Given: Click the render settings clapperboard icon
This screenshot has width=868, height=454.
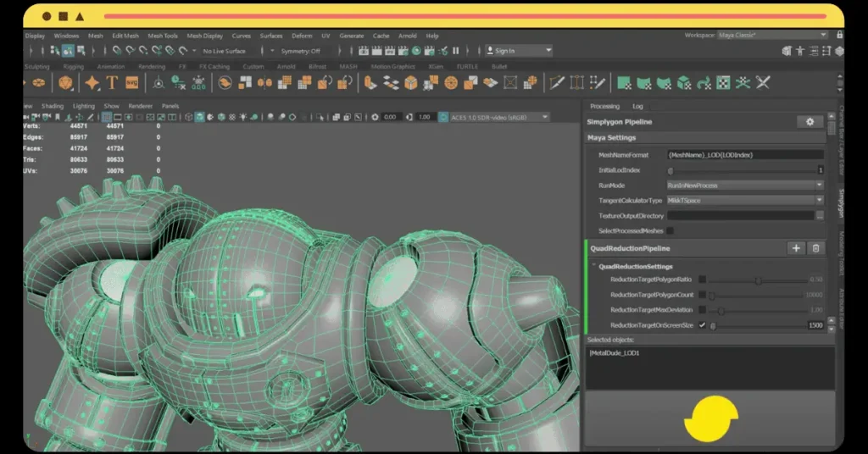Looking at the screenshot, I should [403, 51].
